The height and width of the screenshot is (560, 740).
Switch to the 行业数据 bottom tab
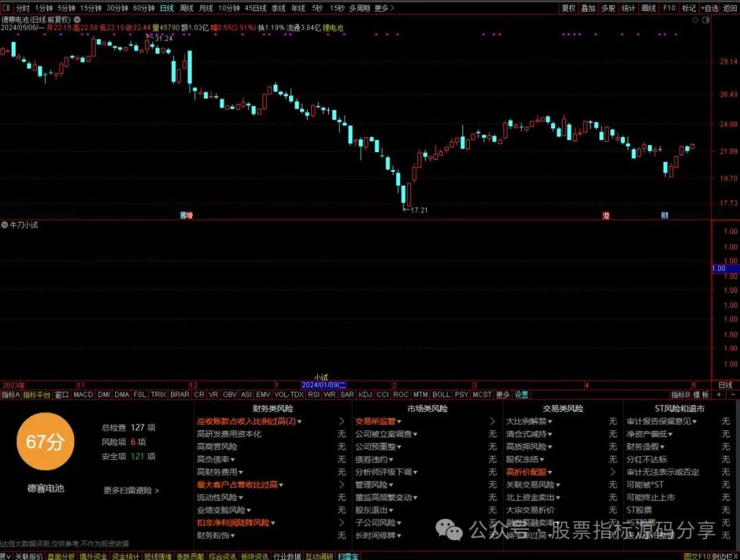tap(287, 556)
